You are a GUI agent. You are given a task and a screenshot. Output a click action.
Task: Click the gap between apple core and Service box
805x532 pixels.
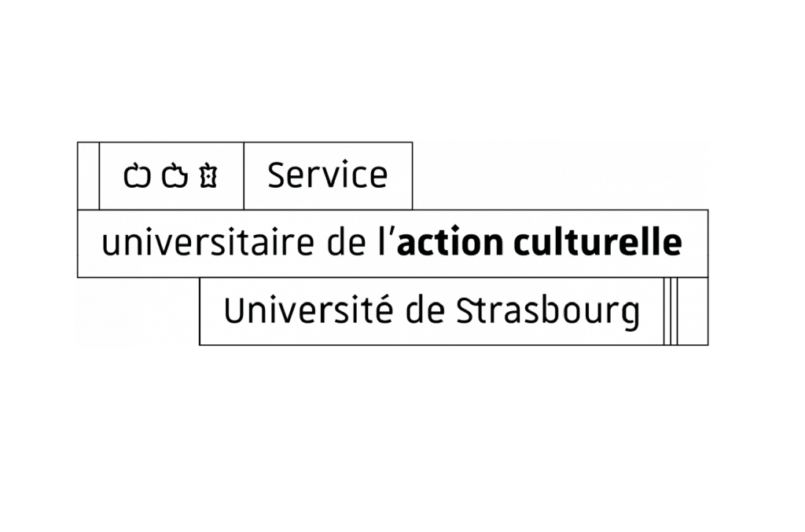click(231, 176)
